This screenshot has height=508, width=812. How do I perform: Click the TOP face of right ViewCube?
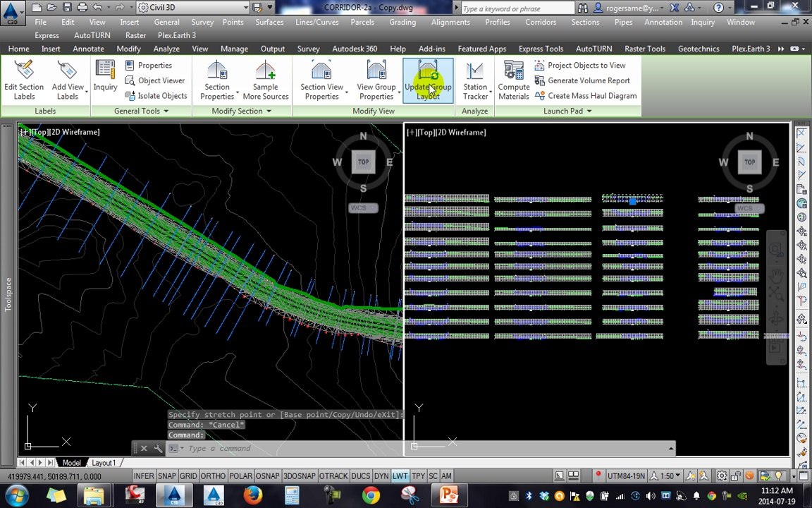click(749, 162)
